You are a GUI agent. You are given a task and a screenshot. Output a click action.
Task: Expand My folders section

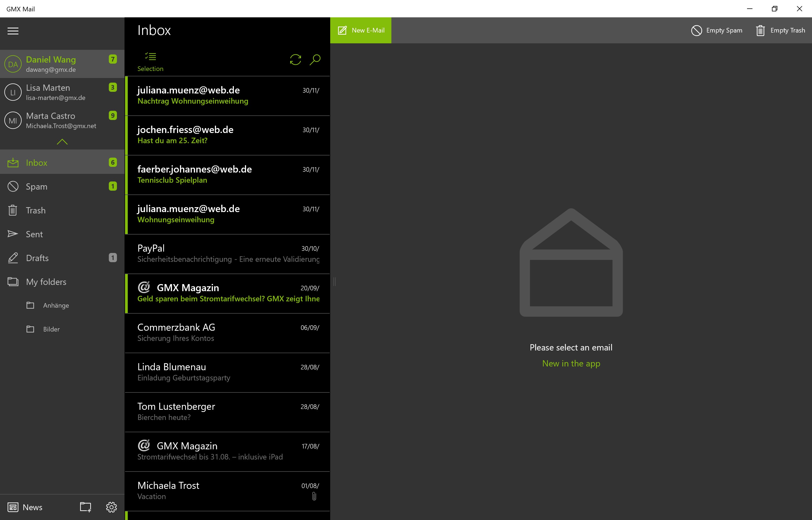click(x=46, y=282)
